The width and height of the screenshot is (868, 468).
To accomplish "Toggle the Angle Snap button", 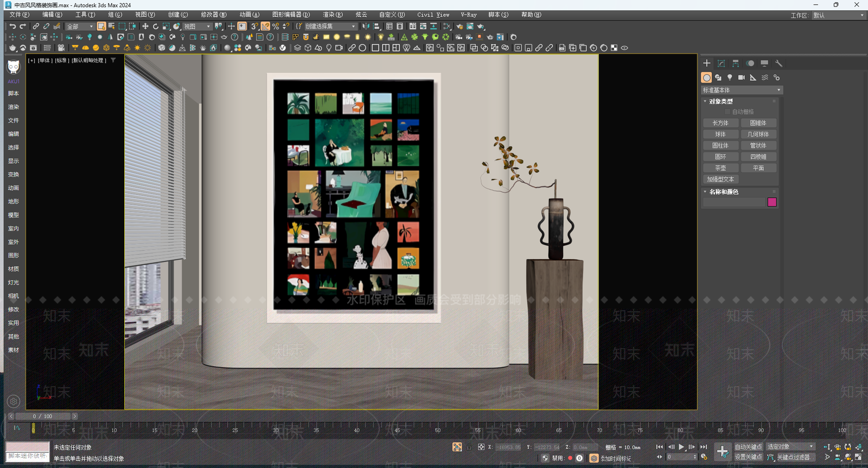I will tap(265, 26).
